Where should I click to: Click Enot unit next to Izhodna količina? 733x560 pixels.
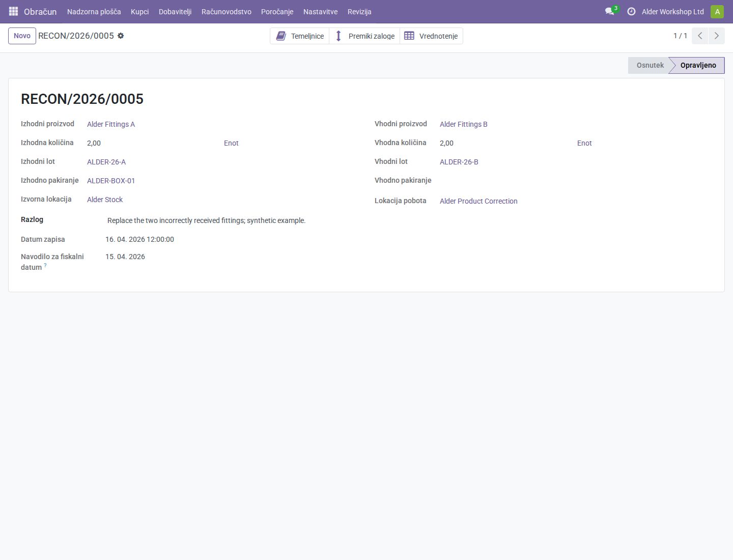(x=231, y=143)
